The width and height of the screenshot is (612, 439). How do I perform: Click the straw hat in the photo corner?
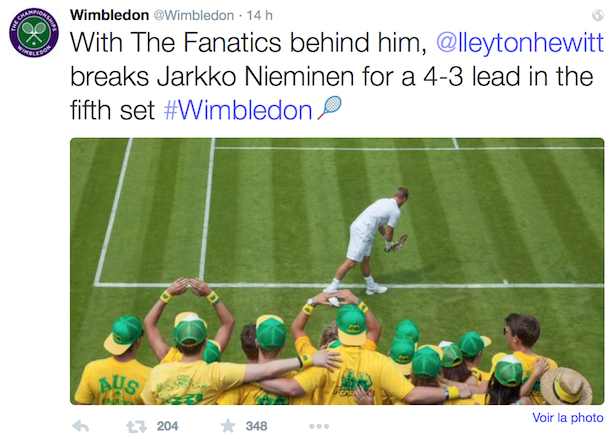click(568, 386)
